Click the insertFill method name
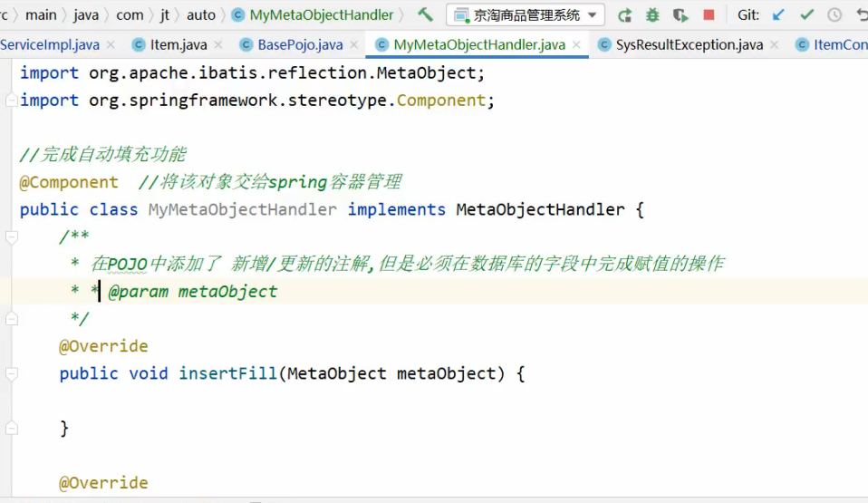868x503 pixels. click(x=227, y=373)
